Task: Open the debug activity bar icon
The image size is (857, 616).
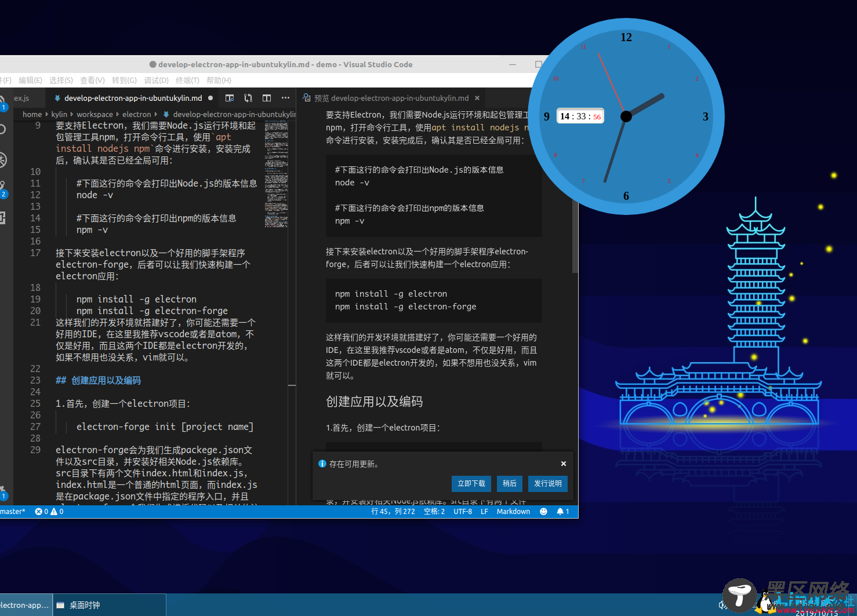Action: pos(3,160)
